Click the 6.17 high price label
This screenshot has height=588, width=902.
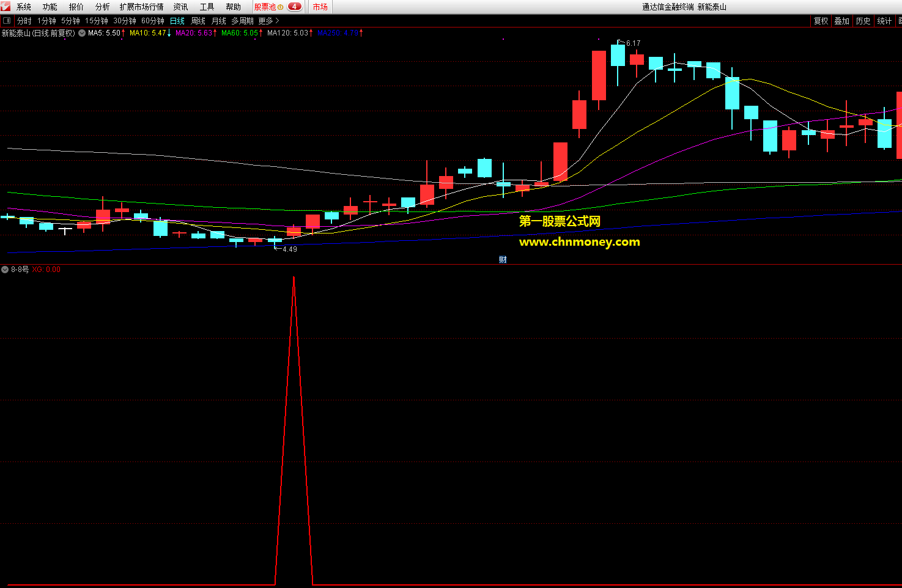[633, 43]
